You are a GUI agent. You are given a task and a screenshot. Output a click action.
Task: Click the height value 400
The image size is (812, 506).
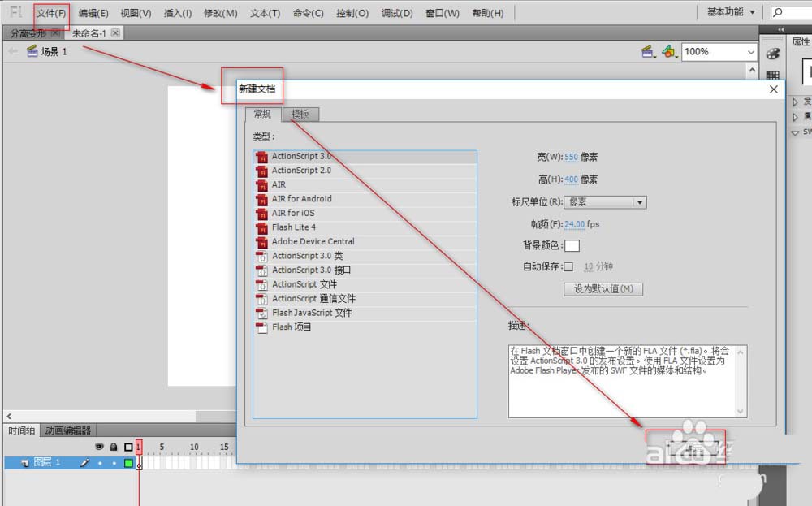point(571,179)
